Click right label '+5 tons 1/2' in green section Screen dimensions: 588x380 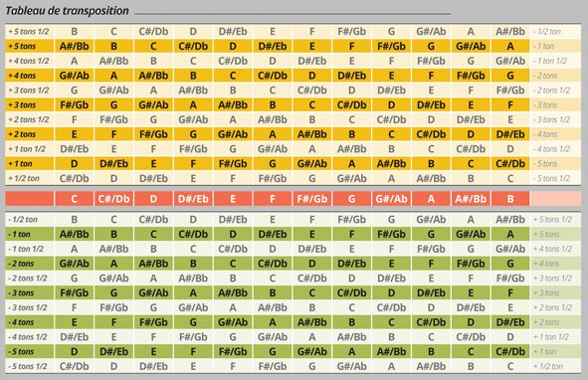coord(553,220)
